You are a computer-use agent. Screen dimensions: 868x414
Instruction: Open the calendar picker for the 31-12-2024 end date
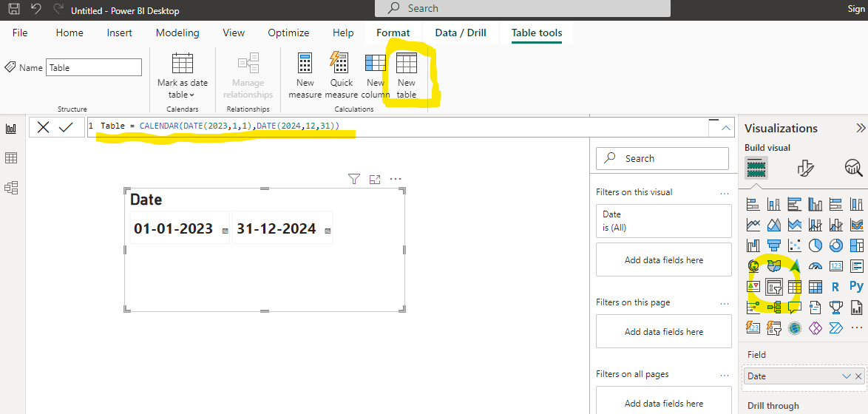pos(328,231)
